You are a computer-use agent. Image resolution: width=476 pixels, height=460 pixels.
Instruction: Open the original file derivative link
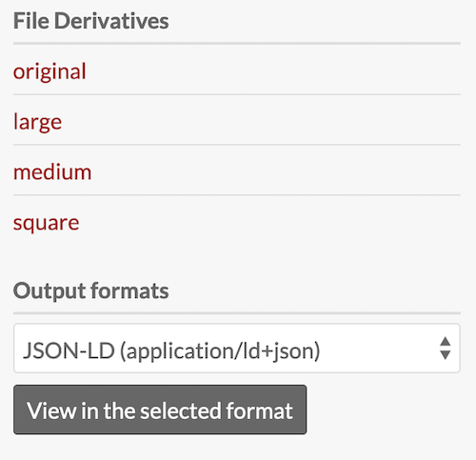(x=50, y=71)
